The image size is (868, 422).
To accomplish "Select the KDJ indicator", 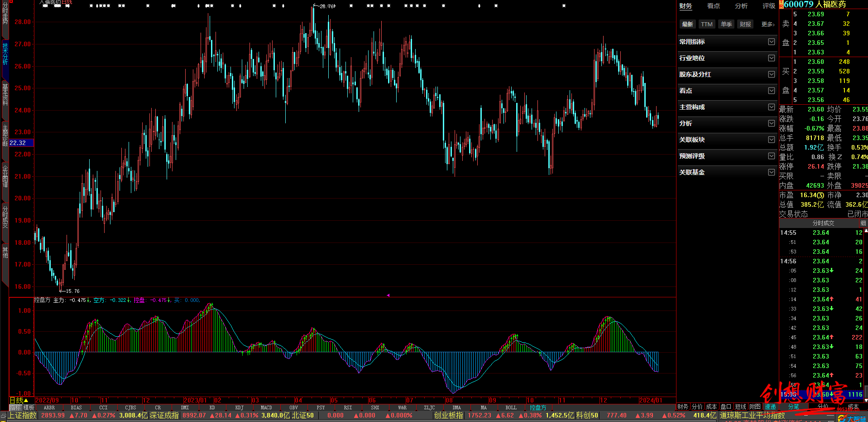I will coord(239,407).
